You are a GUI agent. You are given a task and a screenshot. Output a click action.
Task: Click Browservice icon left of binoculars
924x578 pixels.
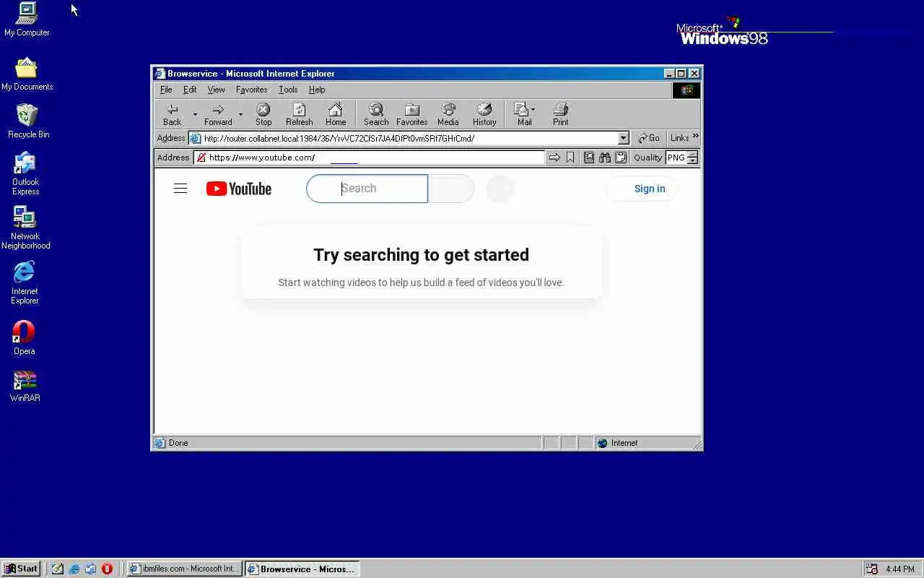click(x=589, y=158)
